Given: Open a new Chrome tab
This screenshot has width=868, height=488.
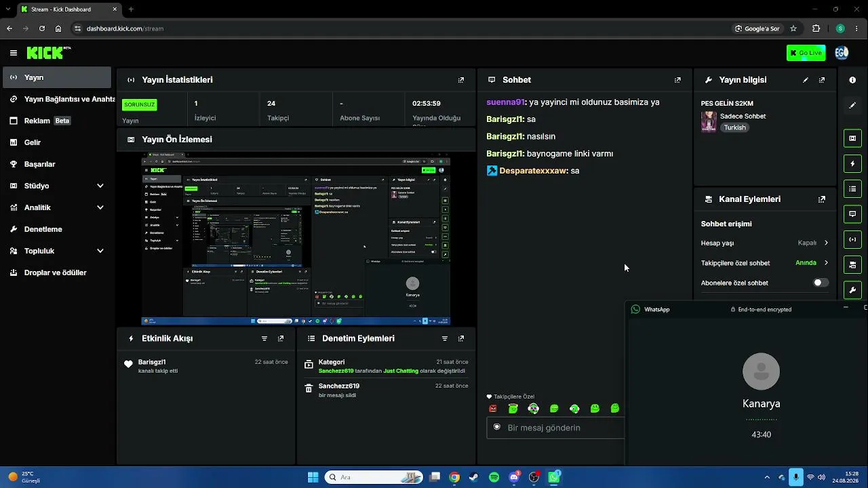Looking at the screenshot, I should pyautogui.click(x=131, y=9).
